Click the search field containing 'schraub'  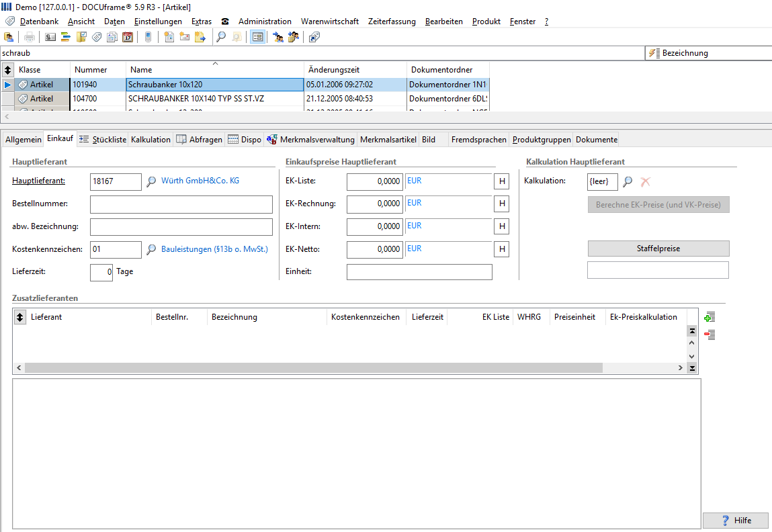pos(322,53)
